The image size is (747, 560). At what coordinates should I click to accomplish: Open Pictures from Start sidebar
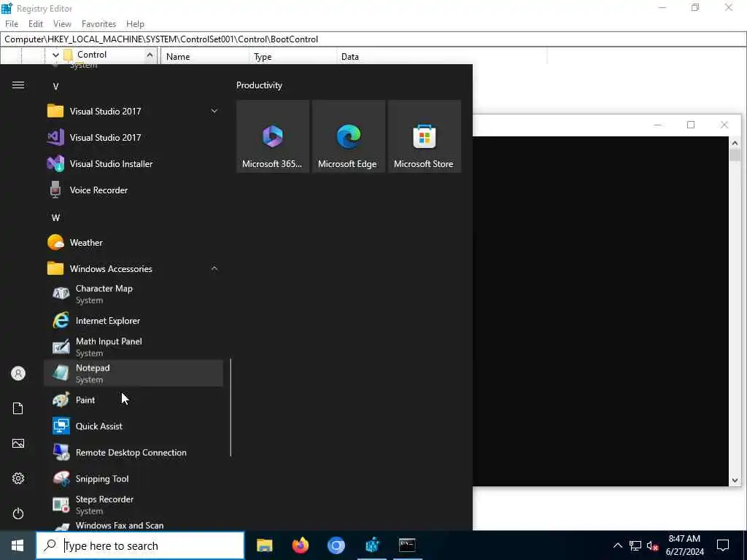pyautogui.click(x=18, y=443)
